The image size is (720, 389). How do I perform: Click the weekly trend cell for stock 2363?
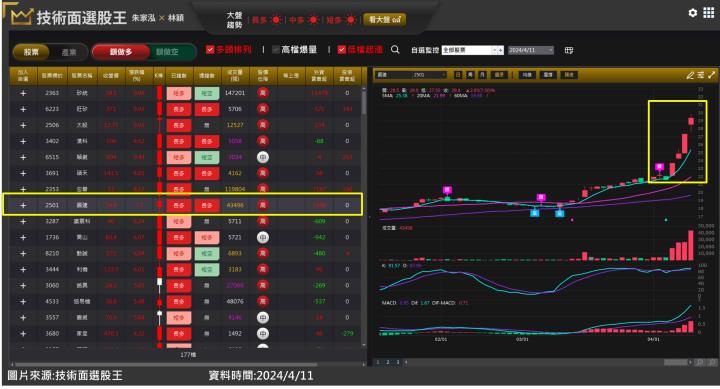(x=207, y=93)
